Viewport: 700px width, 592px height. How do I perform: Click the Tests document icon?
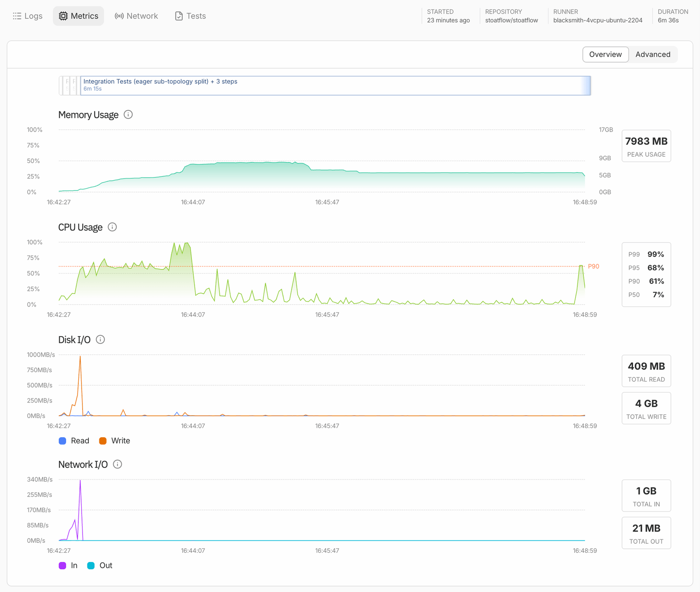[x=179, y=16]
